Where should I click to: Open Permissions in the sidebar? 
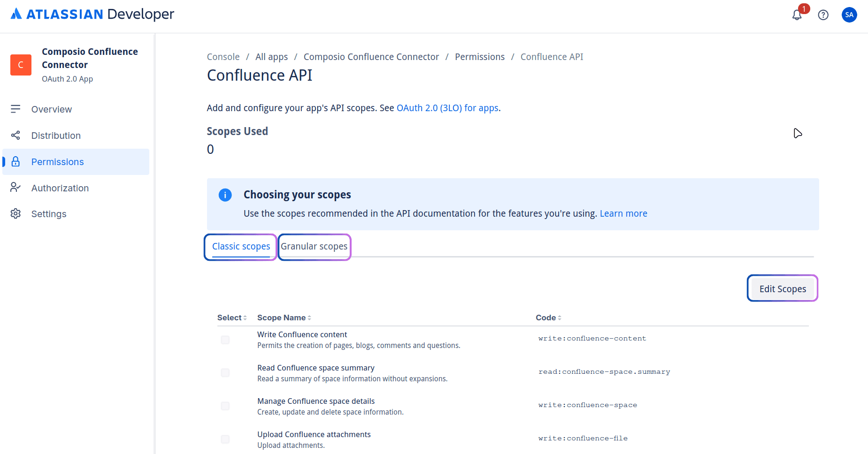[x=76, y=162]
